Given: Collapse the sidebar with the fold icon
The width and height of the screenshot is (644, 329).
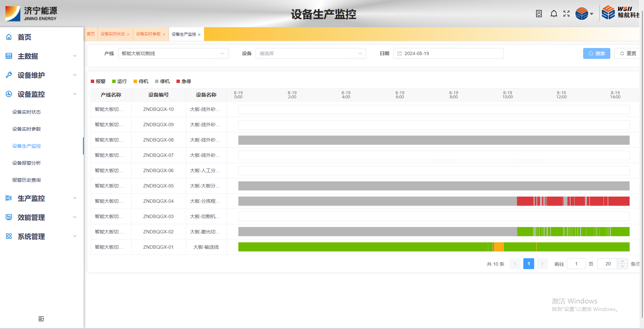Looking at the screenshot, I should coord(41,319).
